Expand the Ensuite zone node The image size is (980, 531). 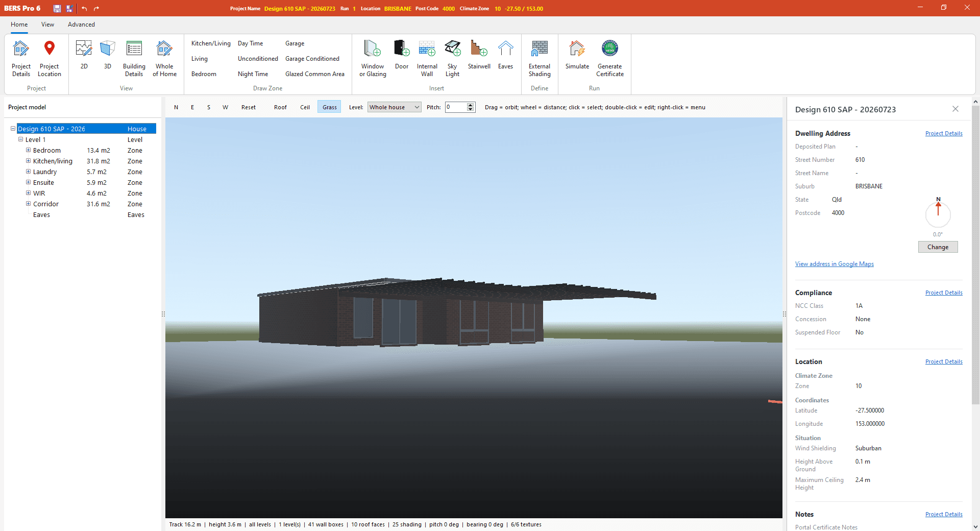pyautogui.click(x=29, y=182)
